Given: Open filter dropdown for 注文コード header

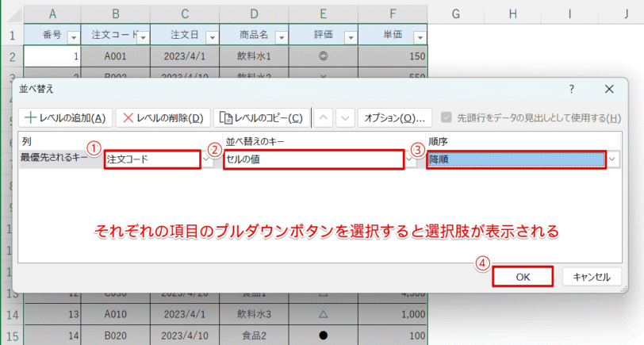Looking at the screenshot, I should [143, 38].
